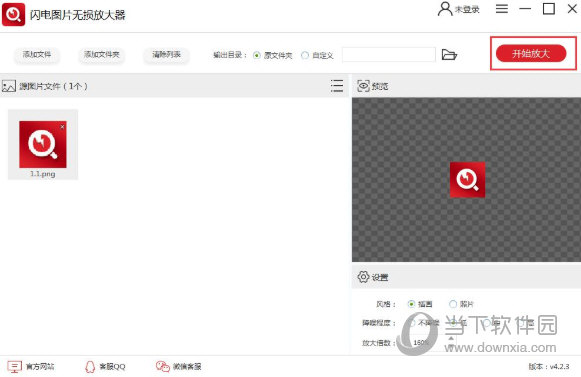Switch file list view mode icon
The width and height of the screenshot is (581, 377).
pos(336,86)
